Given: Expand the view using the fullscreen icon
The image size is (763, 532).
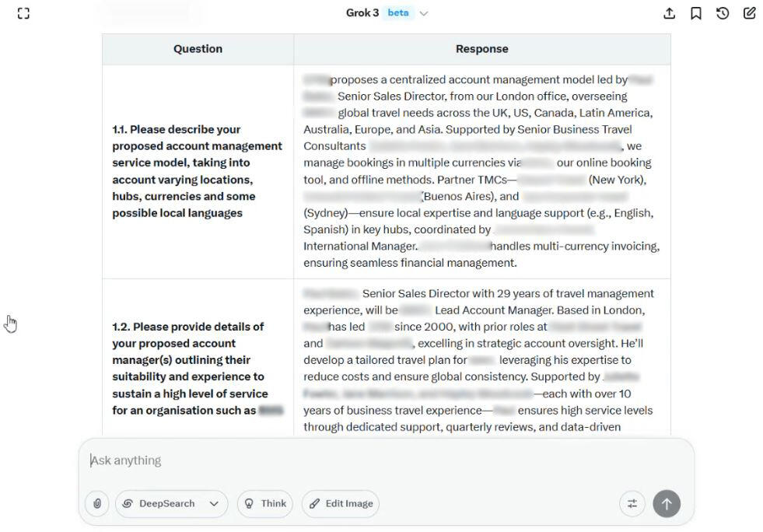Looking at the screenshot, I should pyautogui.click(x=23, y=12).
